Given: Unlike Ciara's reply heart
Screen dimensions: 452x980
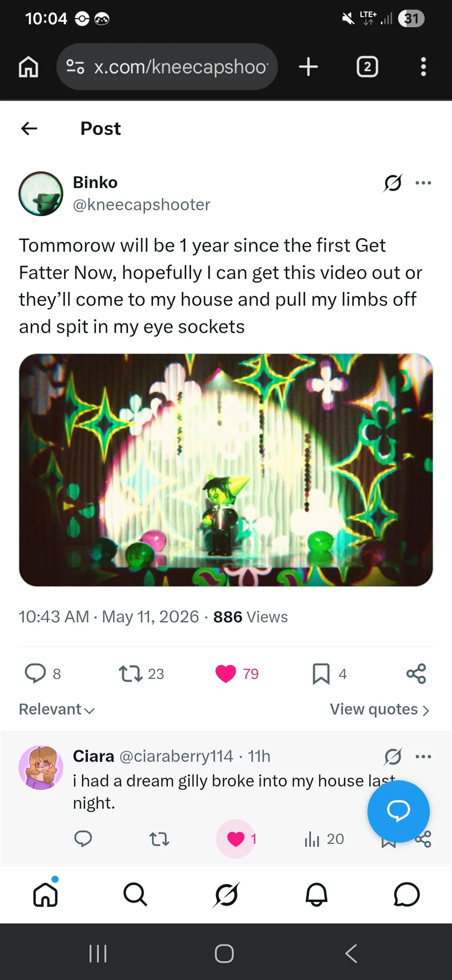Looking at the screenshot, I should pos(236,839).
